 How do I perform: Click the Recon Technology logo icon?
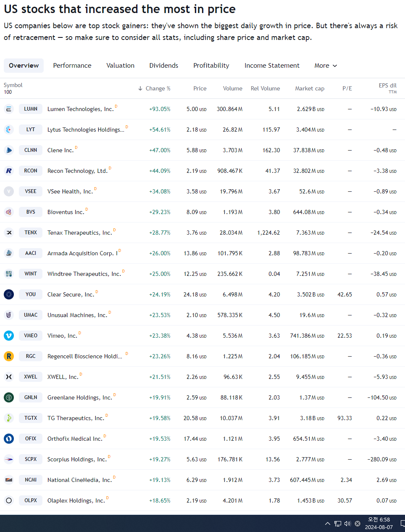coord(9,171)
